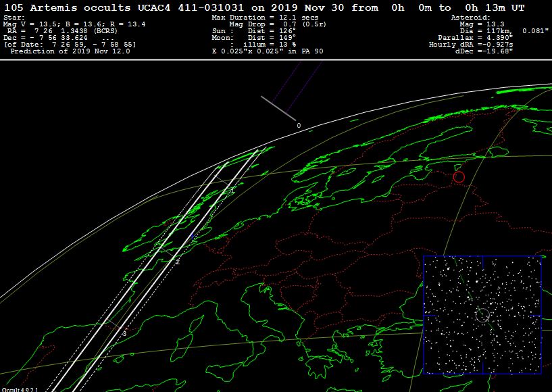
Task: Click the small blue dot beside the path
Action: click(x=191, y=236)
